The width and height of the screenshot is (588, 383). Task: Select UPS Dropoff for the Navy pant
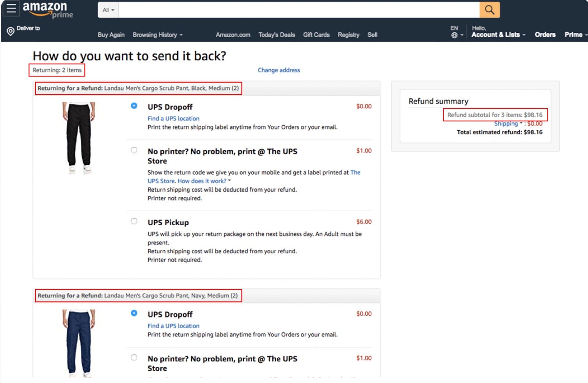pos(134,313)
